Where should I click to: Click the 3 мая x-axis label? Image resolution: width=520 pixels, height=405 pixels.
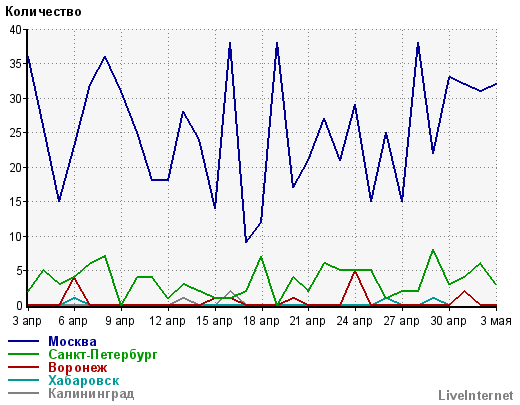click(x=496, y=321)
